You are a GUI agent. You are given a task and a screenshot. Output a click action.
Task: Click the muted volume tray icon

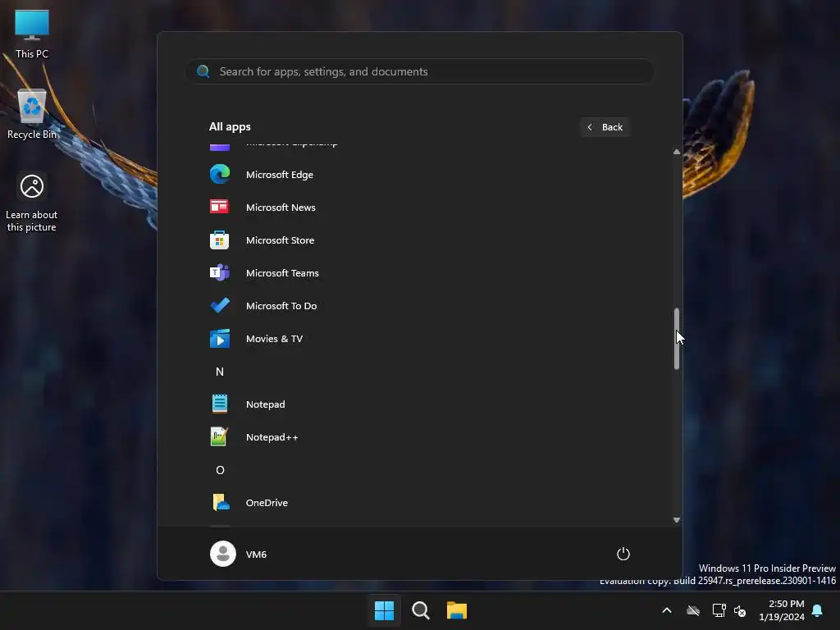[741, 610]
